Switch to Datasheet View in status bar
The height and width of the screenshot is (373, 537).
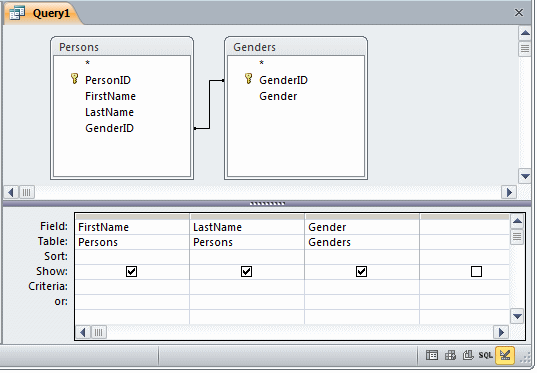(x=432, y=356)
